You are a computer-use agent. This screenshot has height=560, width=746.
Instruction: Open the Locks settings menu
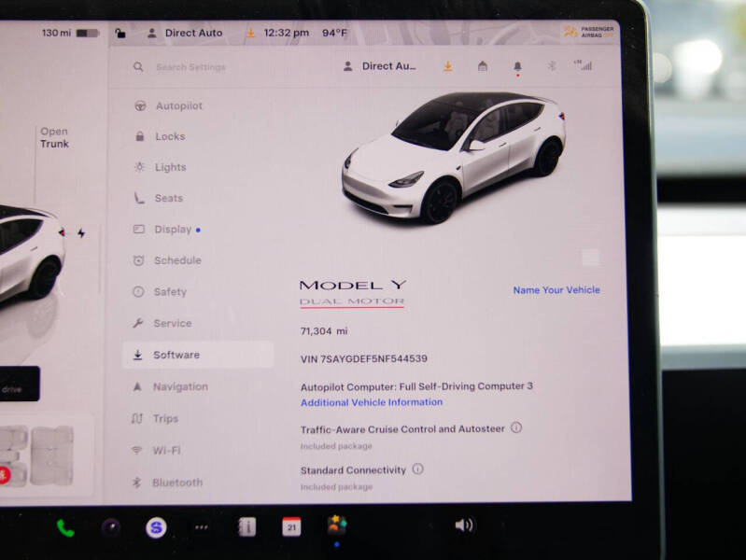160,136
